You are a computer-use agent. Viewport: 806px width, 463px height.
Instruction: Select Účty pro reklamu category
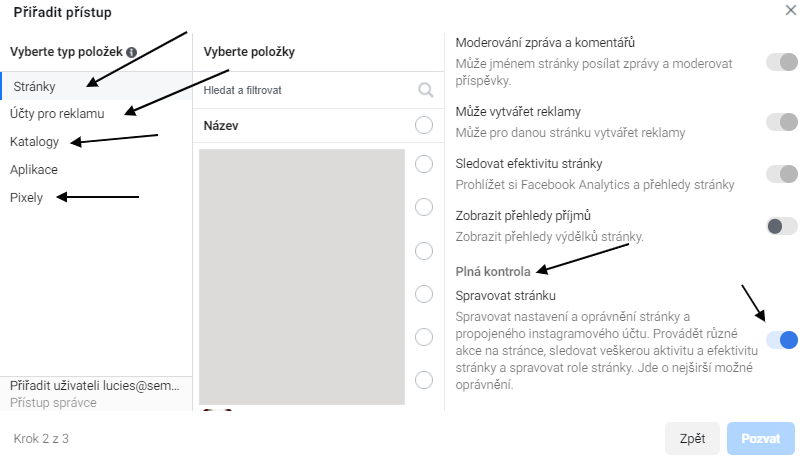[x=57, y=113]
